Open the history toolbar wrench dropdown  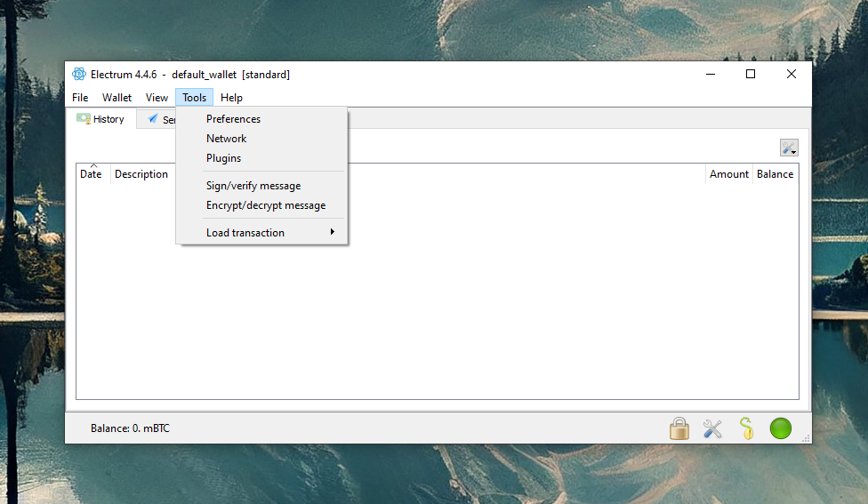[788, 148]
